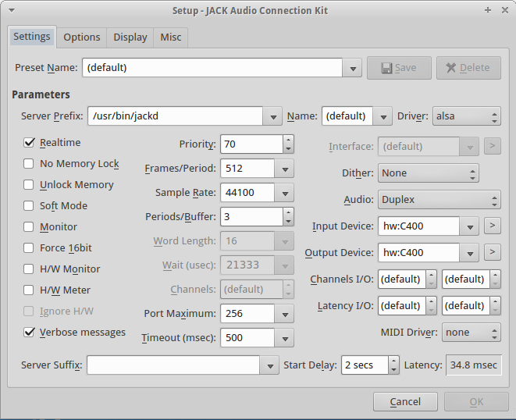
Task: Open the server Name dropdown
Action: 383,116
